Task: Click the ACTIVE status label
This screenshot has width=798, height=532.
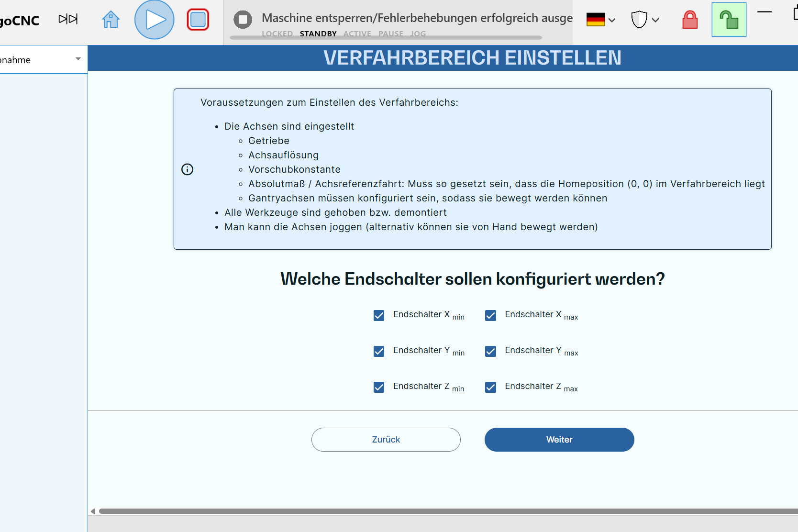Action: coord(357,33)
